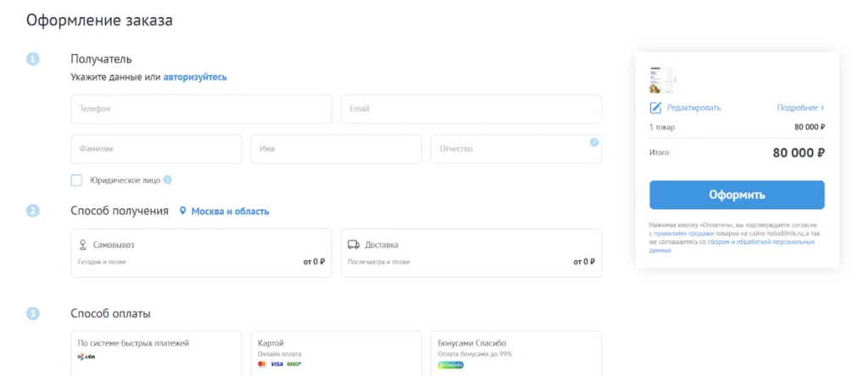The height and width of the screenshot is (376, 868).
Task: Click the help icon beside Юридическое лицо
Action: coord(168,180)
